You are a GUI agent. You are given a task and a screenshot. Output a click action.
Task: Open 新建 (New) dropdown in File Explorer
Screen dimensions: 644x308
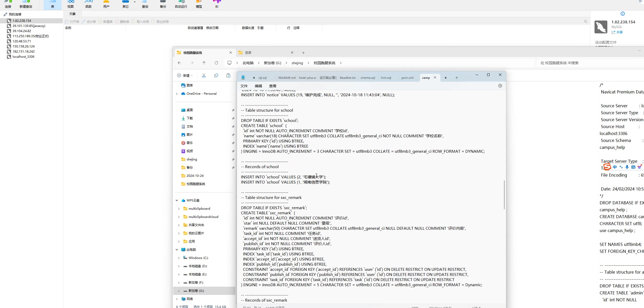coord(185,75)
